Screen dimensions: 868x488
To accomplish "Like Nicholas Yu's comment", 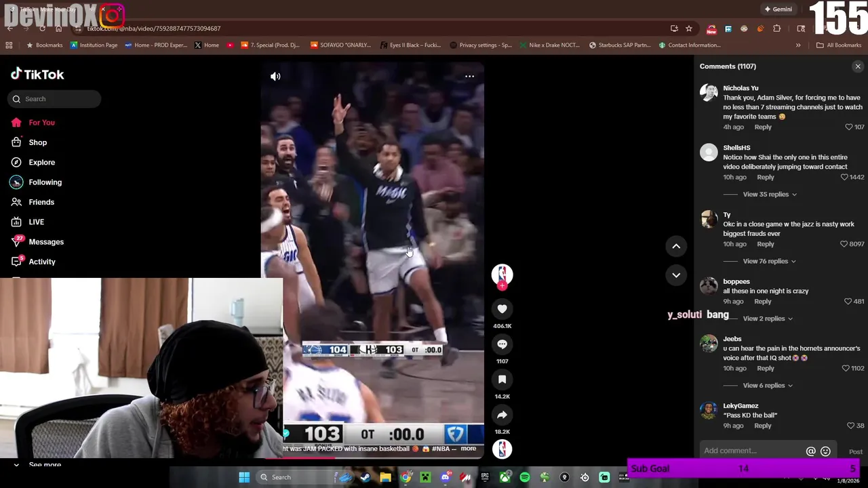I will coord(848,127).
